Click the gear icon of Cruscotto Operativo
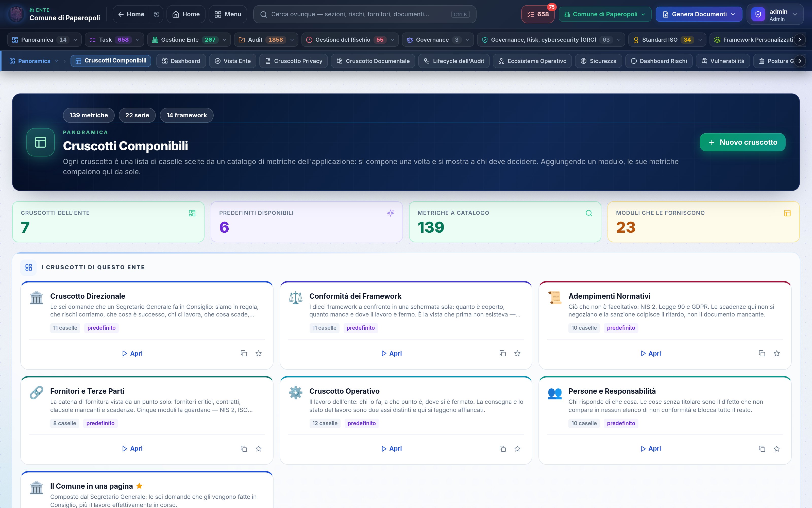812x508 pixels. (x=296, y=393)
